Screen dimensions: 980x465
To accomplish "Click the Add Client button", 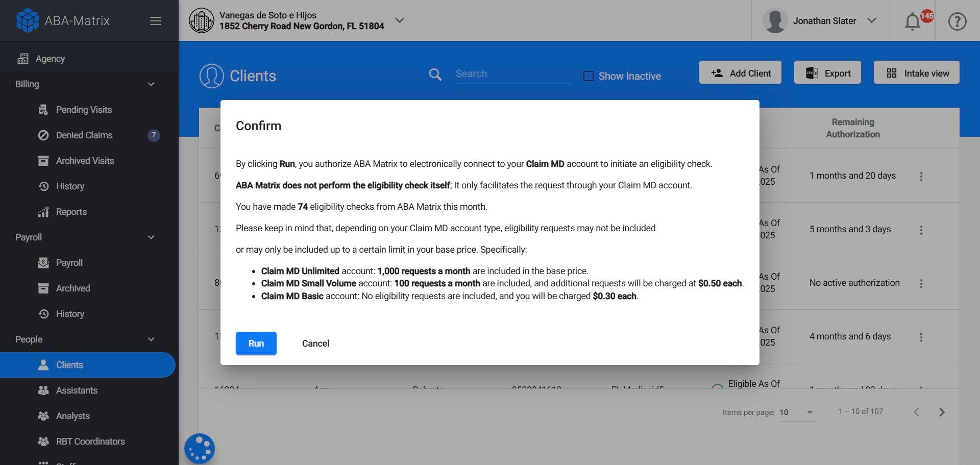I will pos(740,72).
